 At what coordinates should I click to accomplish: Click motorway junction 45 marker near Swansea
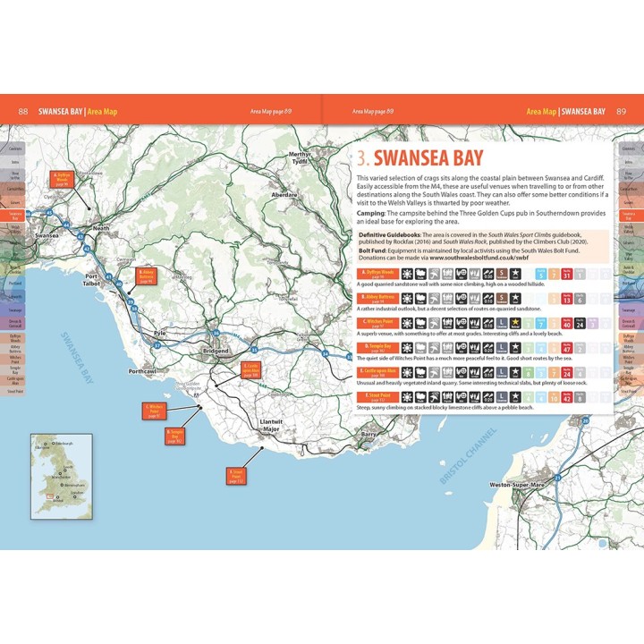click(x=50, y=213)
